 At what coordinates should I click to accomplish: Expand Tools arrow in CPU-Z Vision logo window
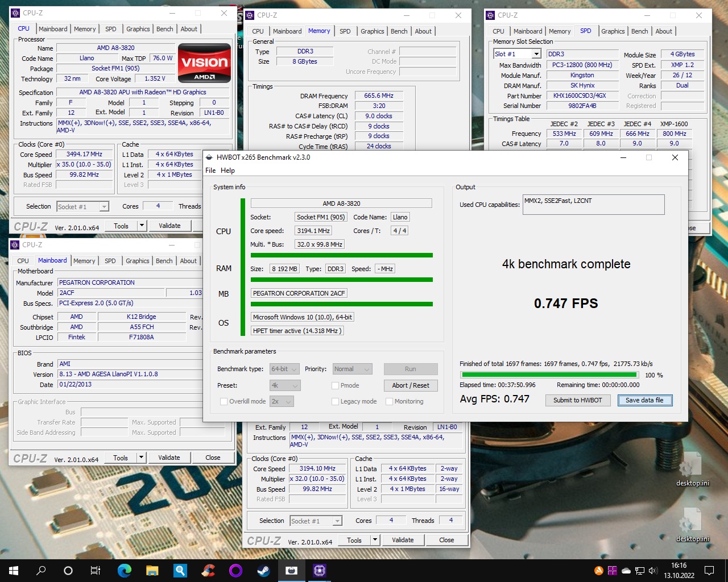(x=142, y=226)
